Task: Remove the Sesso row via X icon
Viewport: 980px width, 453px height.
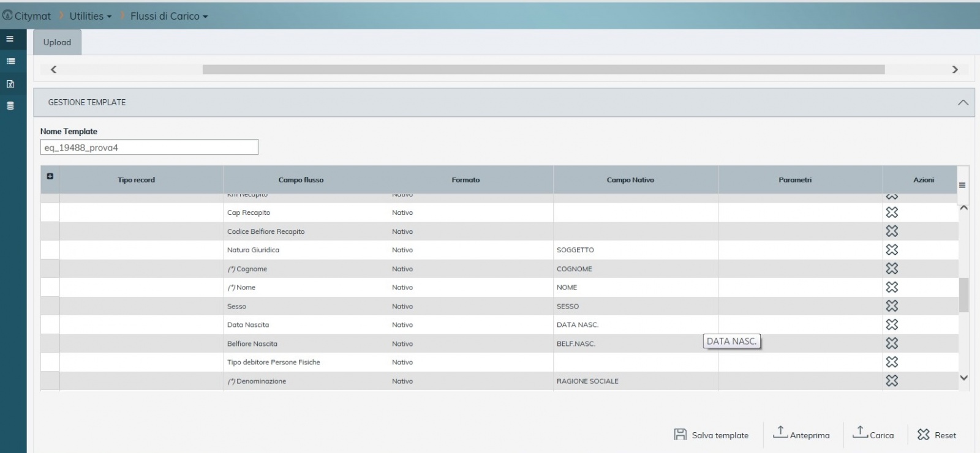Action: pos(892,306)
